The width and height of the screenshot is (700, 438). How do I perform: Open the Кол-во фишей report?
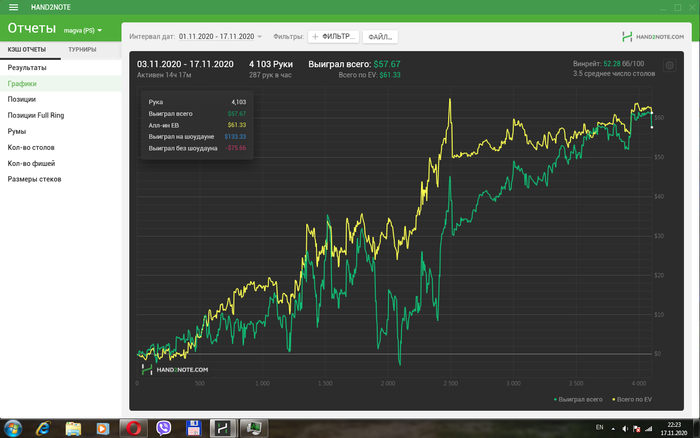pyautogui.click(x=61, y=163)
